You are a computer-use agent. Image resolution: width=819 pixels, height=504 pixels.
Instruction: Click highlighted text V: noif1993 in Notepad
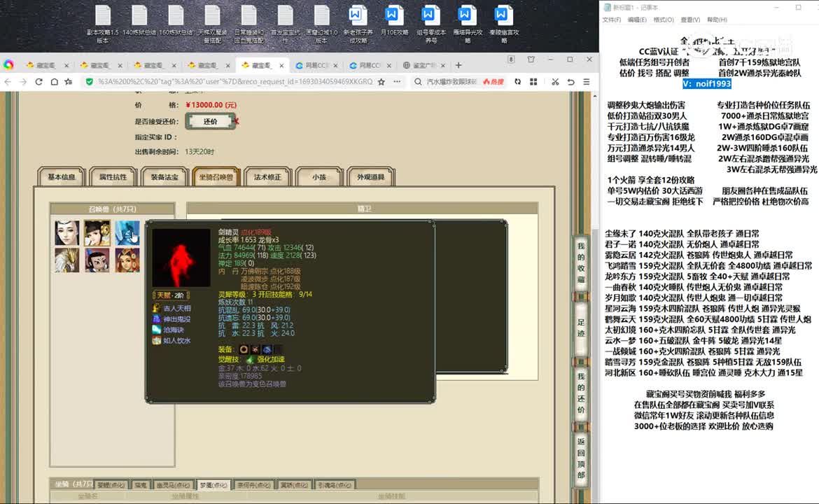coord(707,83)
